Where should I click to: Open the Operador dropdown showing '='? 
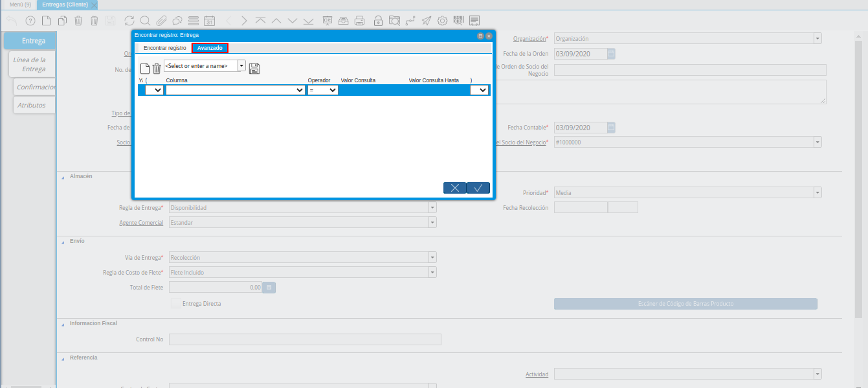coord(323,91)
